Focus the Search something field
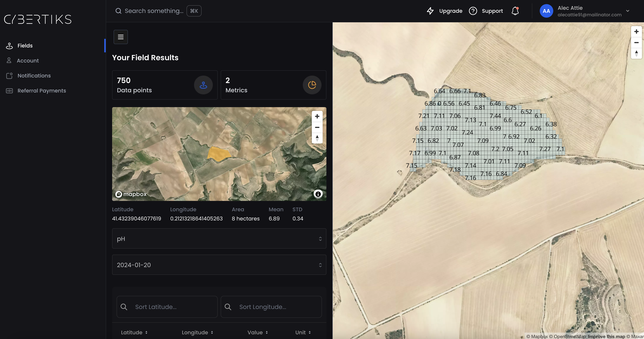Image resolution: width=644 pixels, height=339 pixels. (x=154, y=11)
